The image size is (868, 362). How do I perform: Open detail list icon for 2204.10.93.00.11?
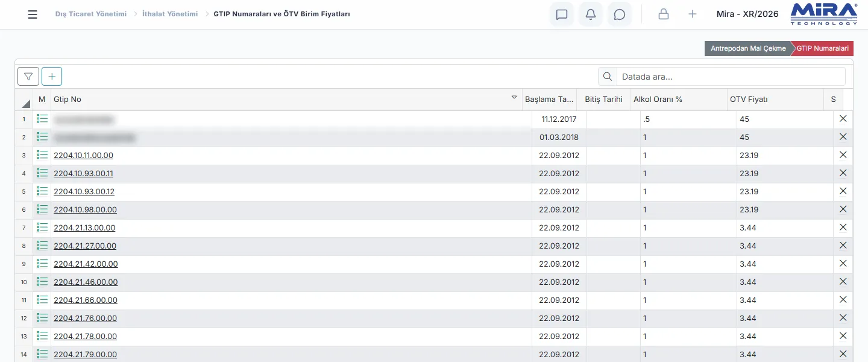42,173
